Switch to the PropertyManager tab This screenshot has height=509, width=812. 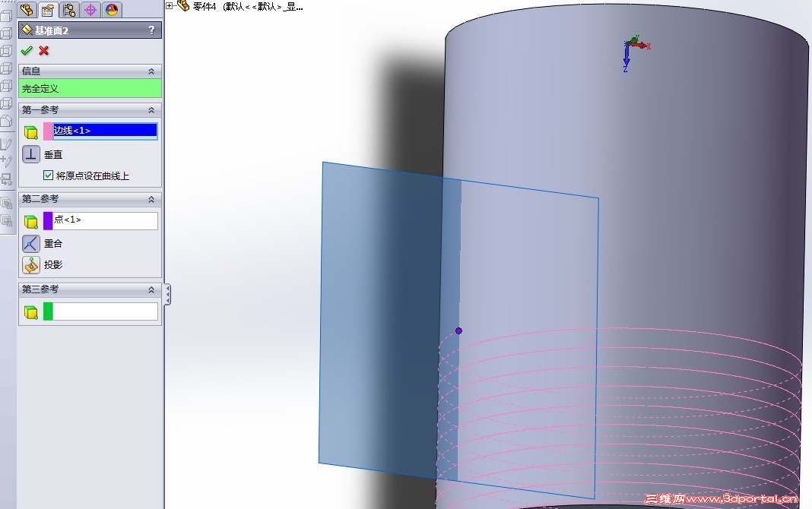pos(48,9)
